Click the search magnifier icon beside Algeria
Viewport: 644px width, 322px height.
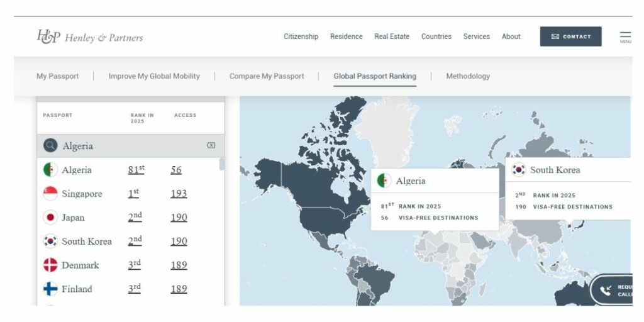tap(50, 145)
